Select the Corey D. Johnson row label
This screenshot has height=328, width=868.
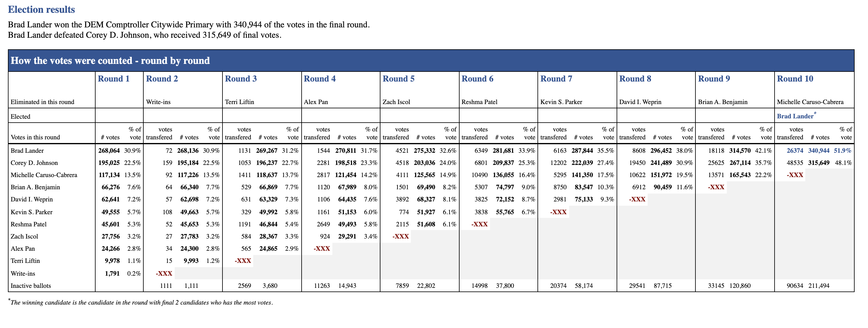(x=34, y=163)
